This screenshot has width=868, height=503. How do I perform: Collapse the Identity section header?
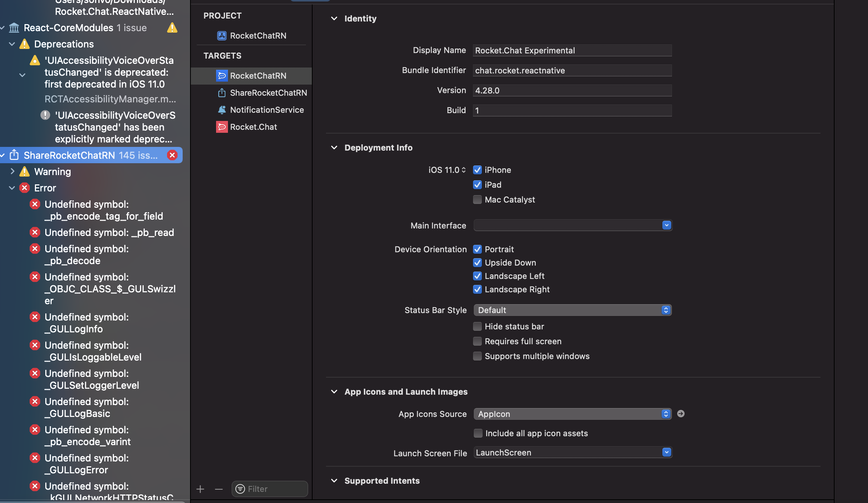coord(334,18)
